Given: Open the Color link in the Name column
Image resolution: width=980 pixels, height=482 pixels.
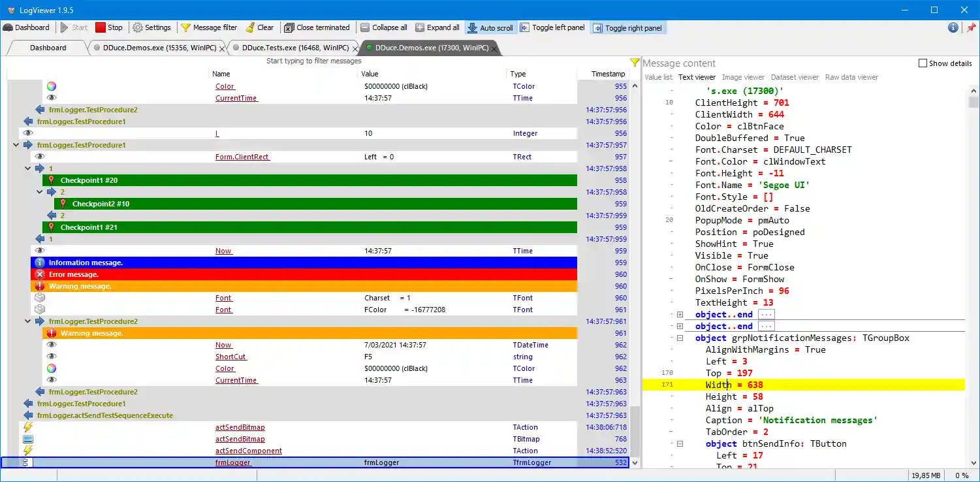Looking at the screenshot, I should (x=225, y=86).
